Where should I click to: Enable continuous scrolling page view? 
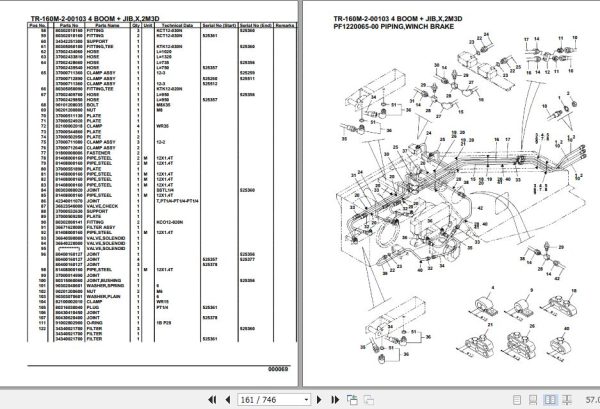533,400
